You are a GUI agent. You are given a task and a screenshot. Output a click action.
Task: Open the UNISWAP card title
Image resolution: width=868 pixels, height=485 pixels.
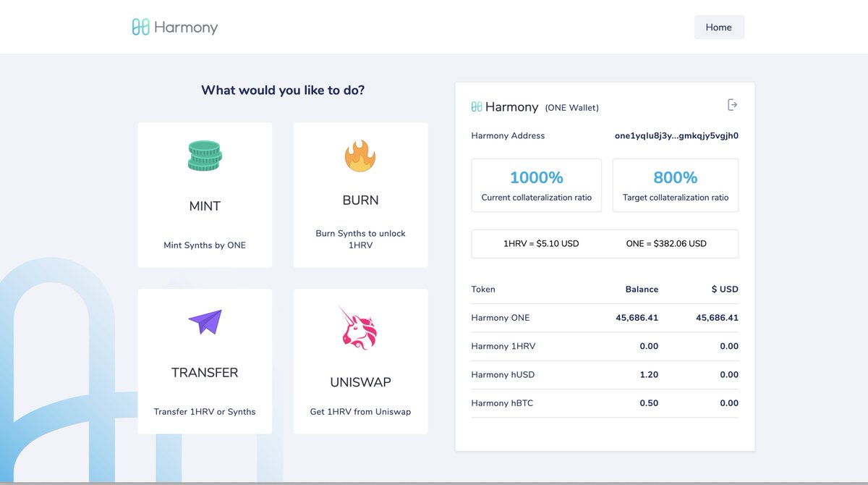pos(360,382)
